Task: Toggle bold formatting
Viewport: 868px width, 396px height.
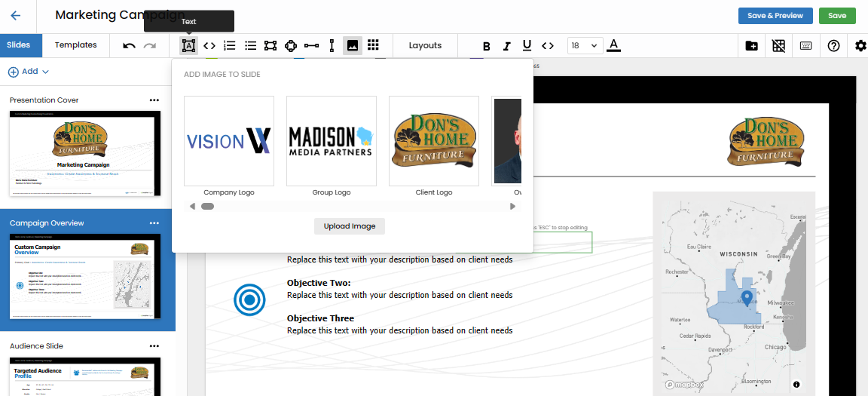Action: point(487,46)
